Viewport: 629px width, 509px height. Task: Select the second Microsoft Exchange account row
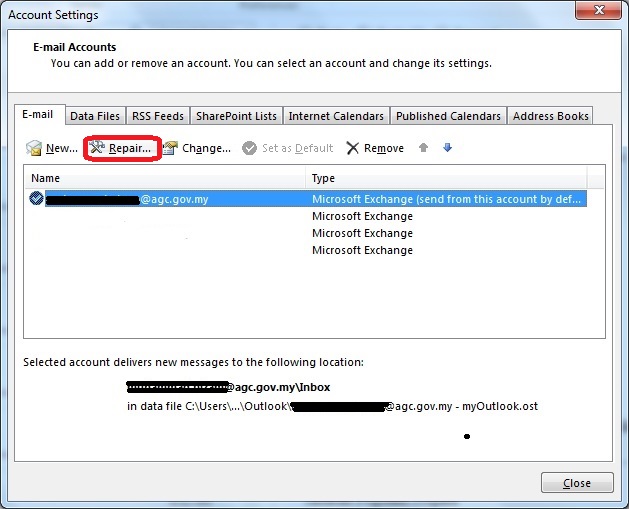362,216
